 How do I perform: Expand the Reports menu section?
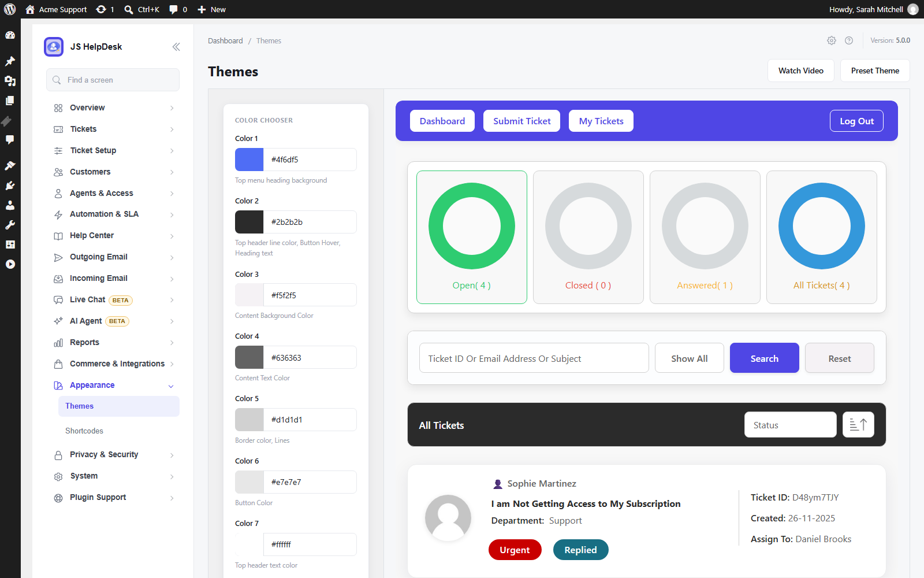pyautogui.click(x=114, y=342)
